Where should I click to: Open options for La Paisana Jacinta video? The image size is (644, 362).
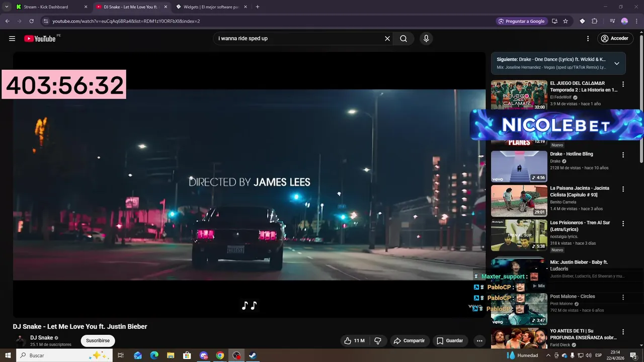(x=623, y=189)
